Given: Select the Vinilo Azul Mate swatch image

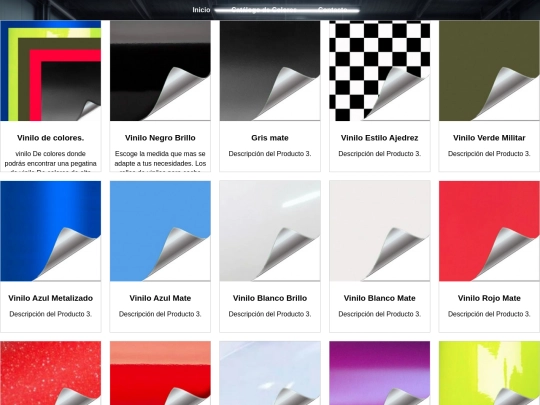Looking at the screenshot, I should (160, 231).
